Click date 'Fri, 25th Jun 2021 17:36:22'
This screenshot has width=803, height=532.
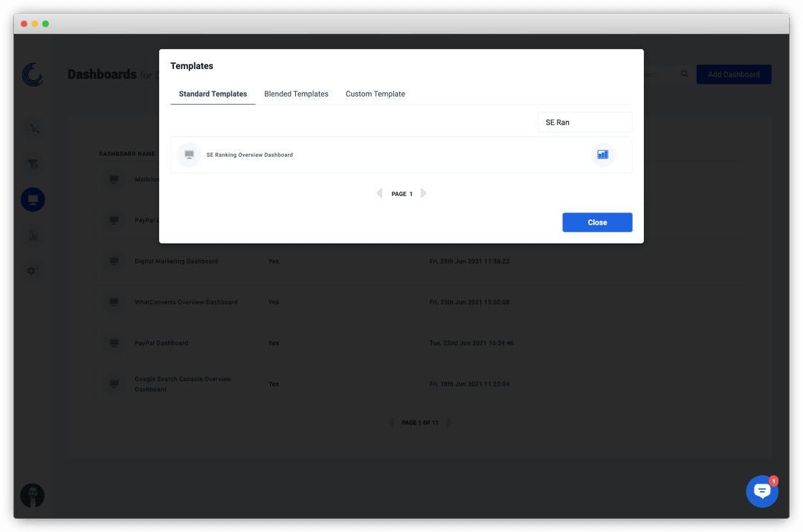pos(469,262)
